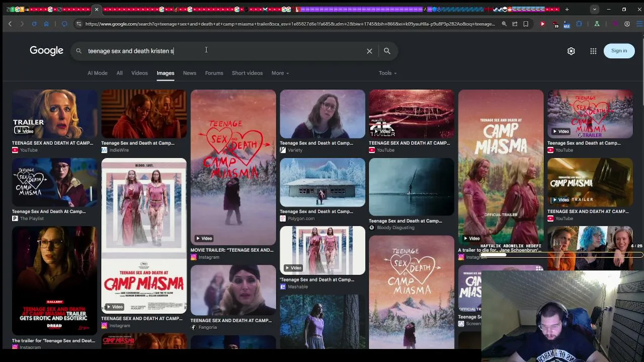Reload the current page
Screen dimensions: 644x362
tap(34, 24)
